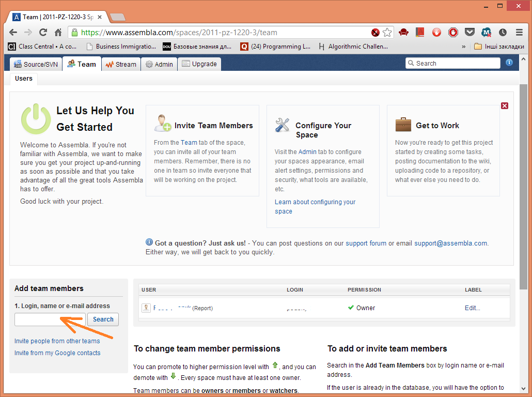Open the Upgrade tab
Screen dimensions: 532x397
click(x=199, y=64)
